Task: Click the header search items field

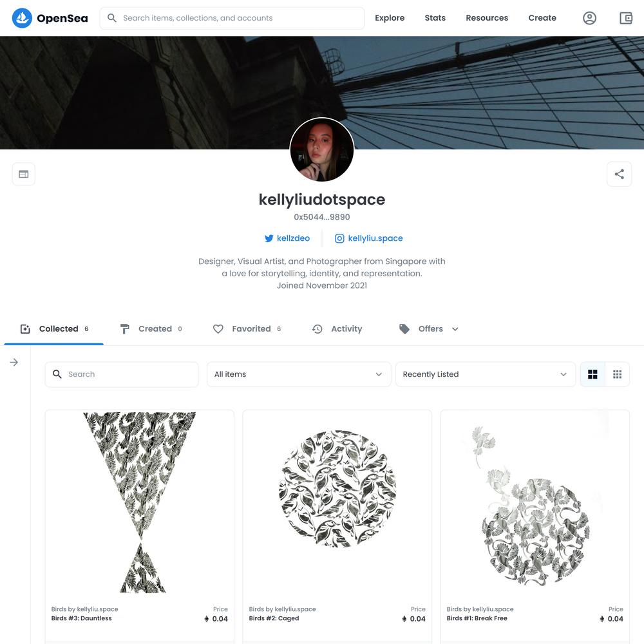Action: tap(232, 18)
